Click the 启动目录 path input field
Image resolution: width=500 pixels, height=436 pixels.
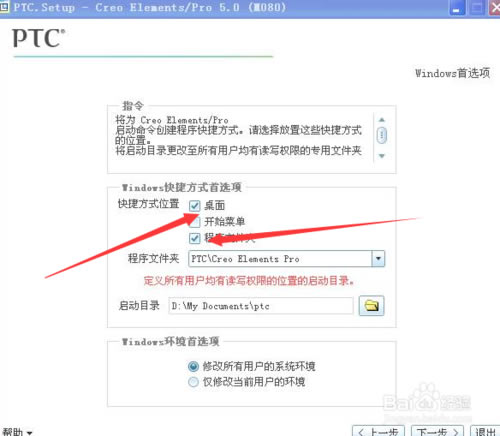click(x=261, y=306)
